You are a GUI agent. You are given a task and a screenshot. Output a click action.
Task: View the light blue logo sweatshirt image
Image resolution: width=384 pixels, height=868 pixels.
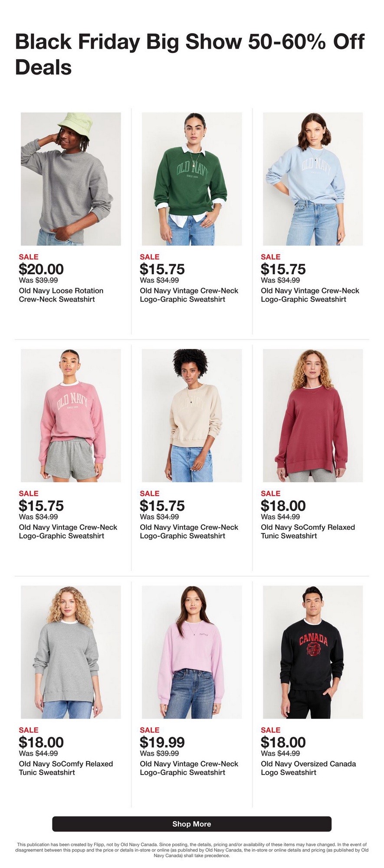(313, 179)
